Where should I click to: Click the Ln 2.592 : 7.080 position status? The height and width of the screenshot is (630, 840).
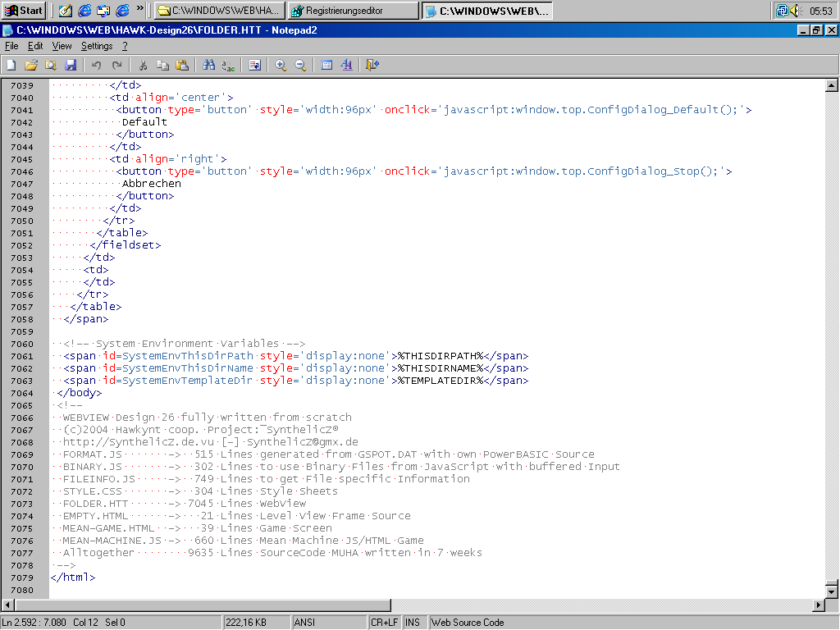tap(111, 623)
